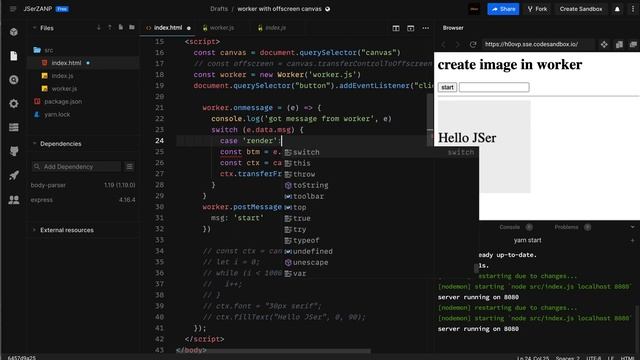Click the move/drag preview icon

[x=604, y=44]
